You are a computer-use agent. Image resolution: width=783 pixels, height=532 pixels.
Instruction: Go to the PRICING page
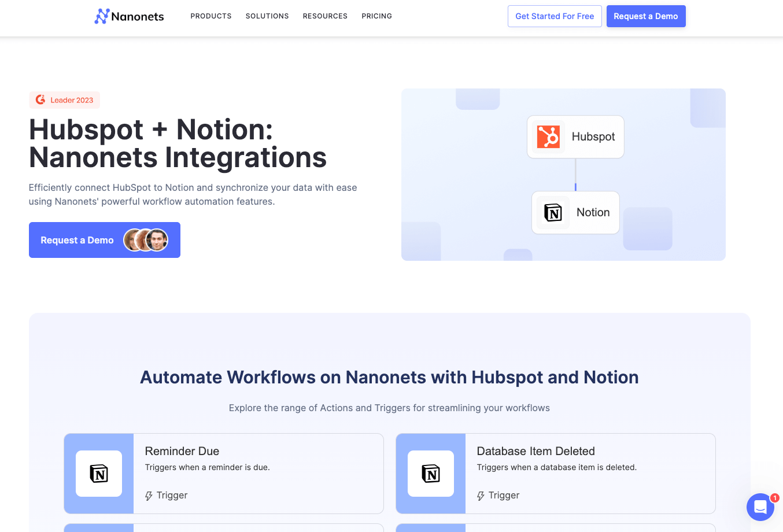point(377,16)
